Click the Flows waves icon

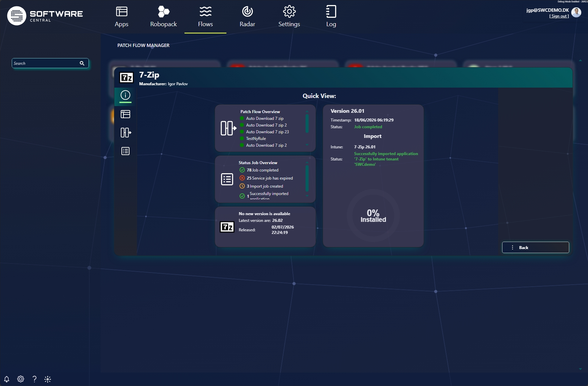[205, 11]
